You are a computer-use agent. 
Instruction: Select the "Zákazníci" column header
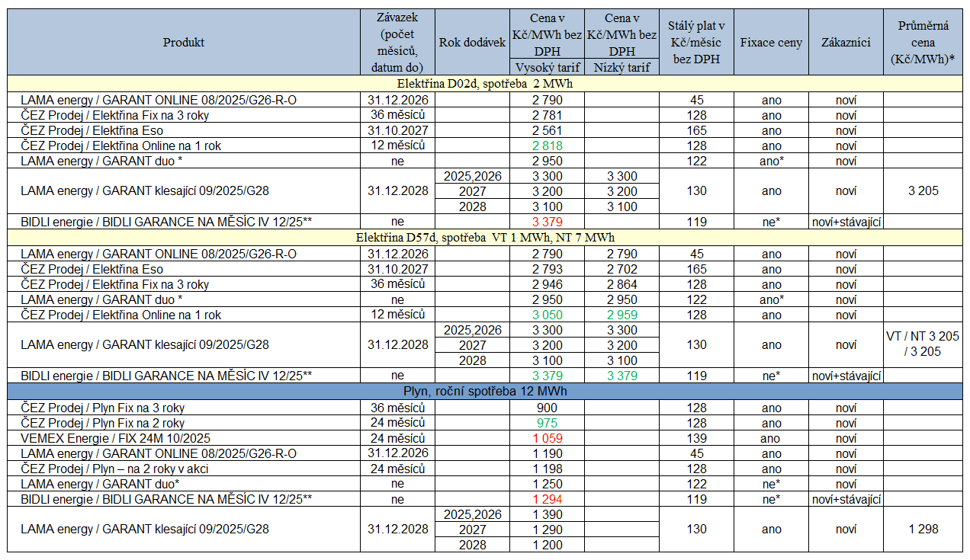846,43
